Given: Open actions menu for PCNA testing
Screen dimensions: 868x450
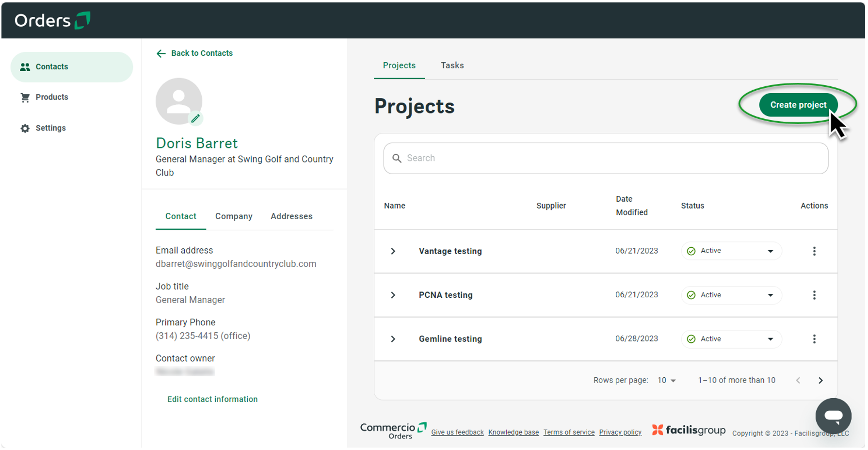Looking at the screenshot, I should (x=814, y=295).
